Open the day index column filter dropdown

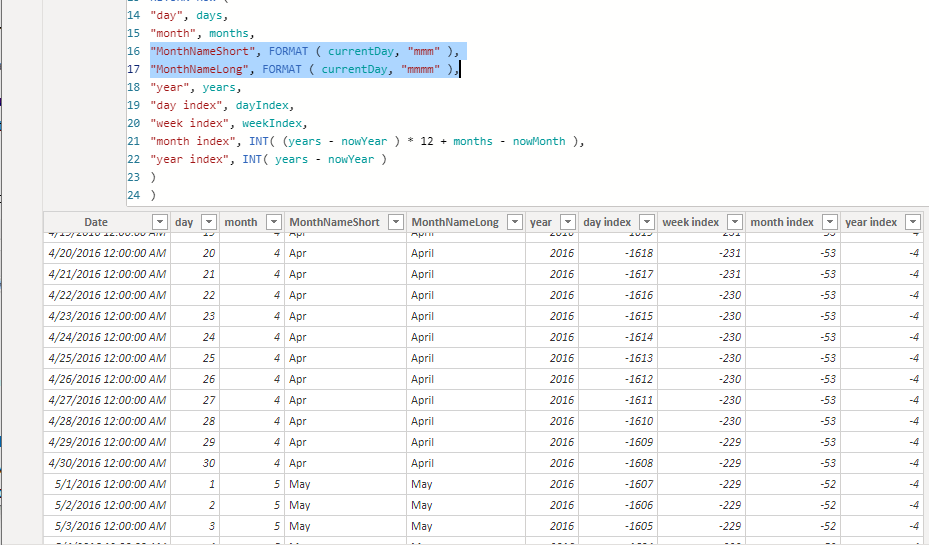pyautogui.click(x=646, y=222)
